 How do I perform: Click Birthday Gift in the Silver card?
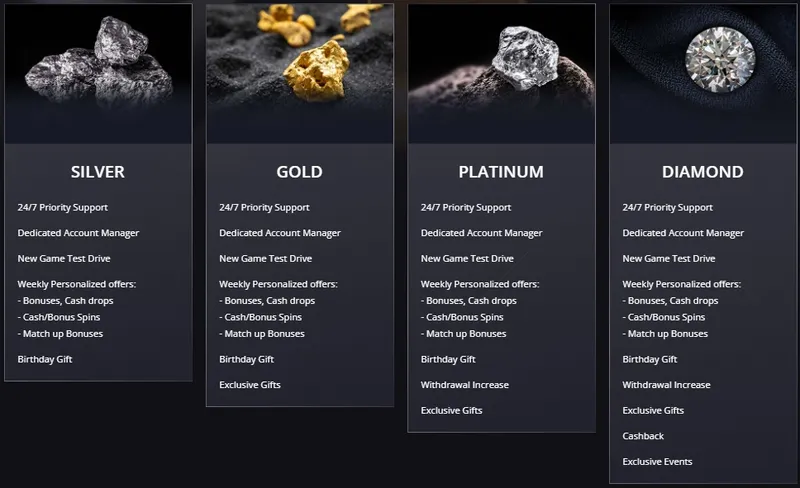pyautogui.click(x=45, y=359)
